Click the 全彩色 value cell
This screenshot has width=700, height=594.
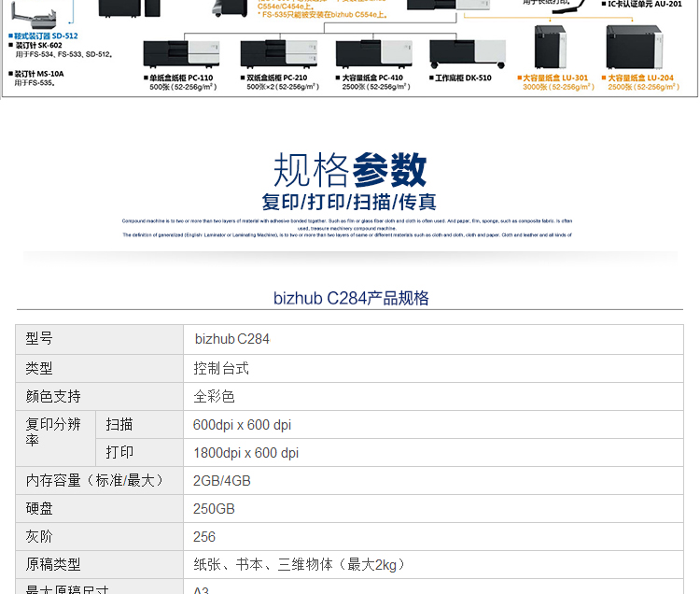(433, 397)
